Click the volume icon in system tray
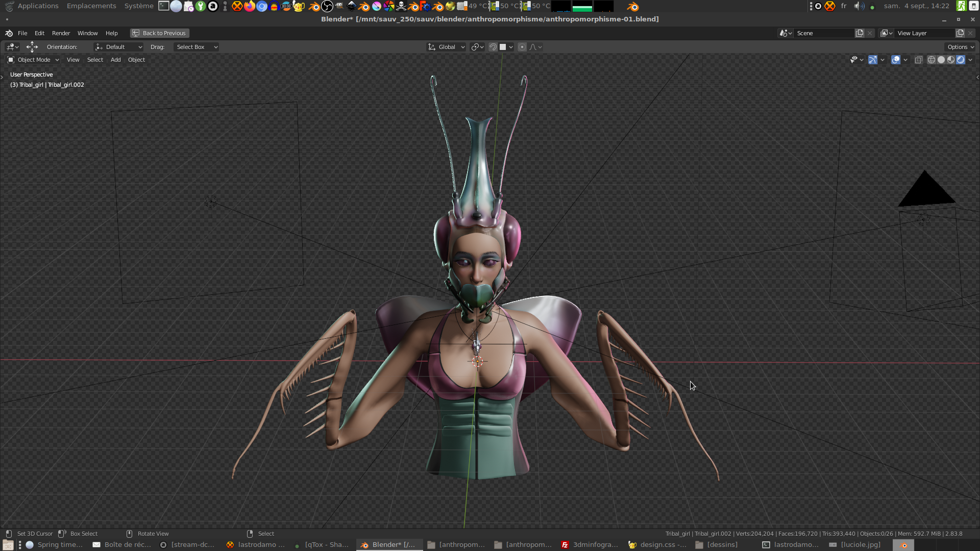 point(859,6)
